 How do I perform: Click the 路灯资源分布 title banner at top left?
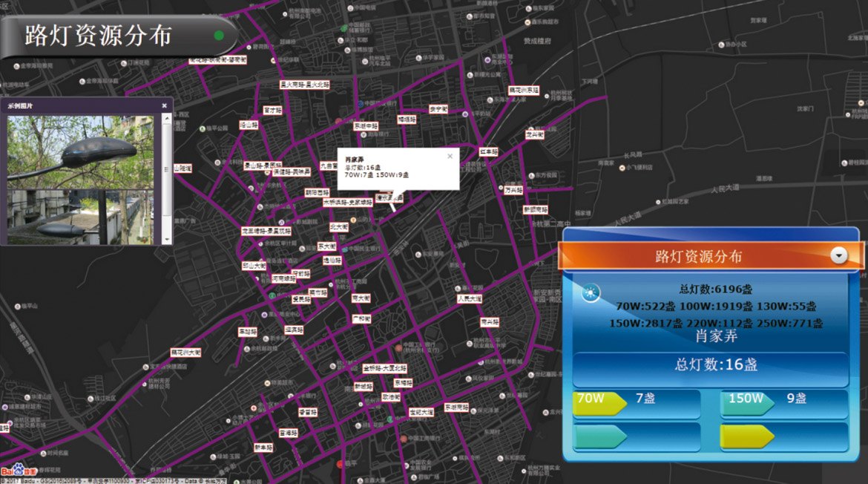pos(111,36)
